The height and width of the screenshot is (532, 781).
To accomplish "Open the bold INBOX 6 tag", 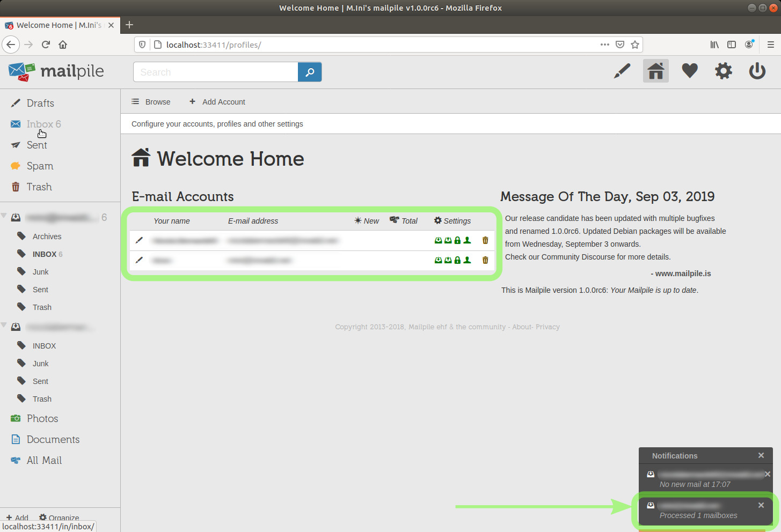I will point(47,254).
